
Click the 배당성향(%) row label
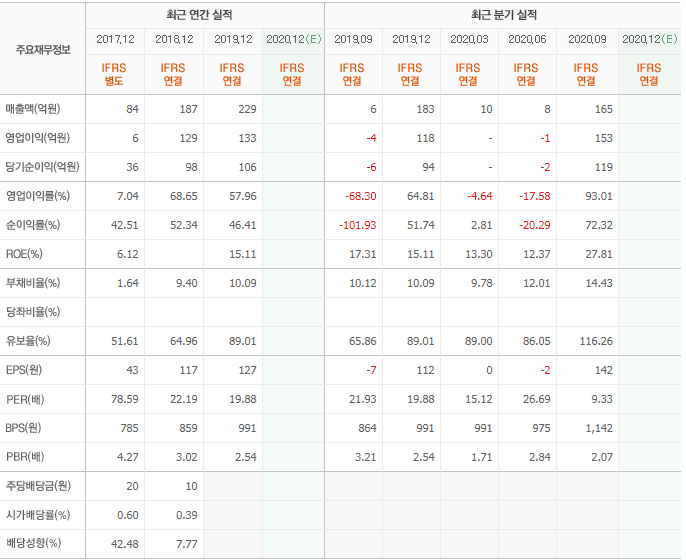pyautogui.click(x=33, y=543)
